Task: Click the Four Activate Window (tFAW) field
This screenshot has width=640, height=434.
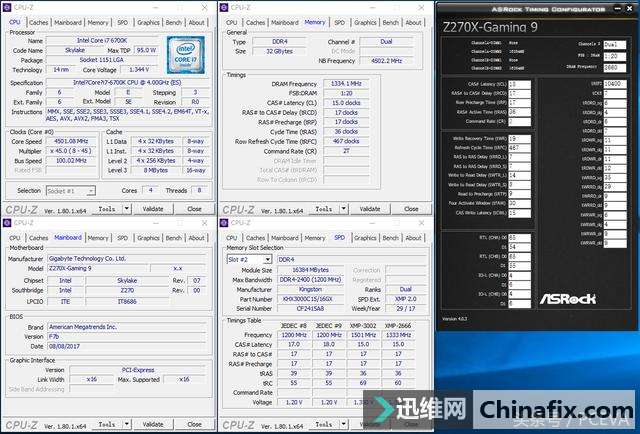Action: pyautogui.click(x=519, y=203)
